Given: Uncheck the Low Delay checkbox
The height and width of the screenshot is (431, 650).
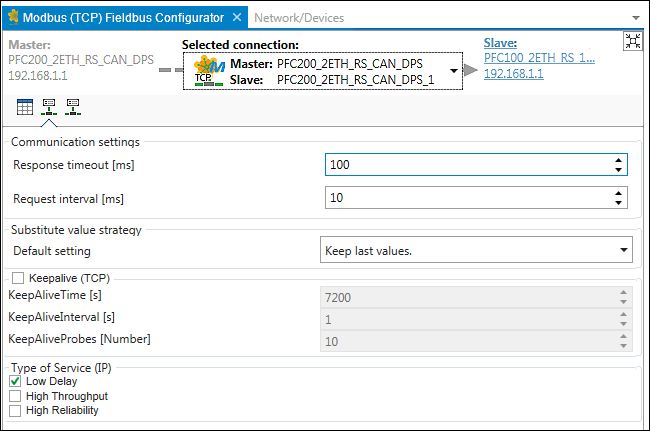Looking at the screenshot, I should (x=15, y=381).
